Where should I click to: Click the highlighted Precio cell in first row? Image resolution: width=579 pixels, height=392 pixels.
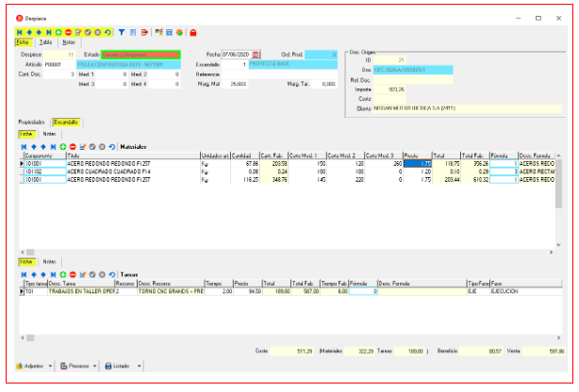click(x=418, y=164)
